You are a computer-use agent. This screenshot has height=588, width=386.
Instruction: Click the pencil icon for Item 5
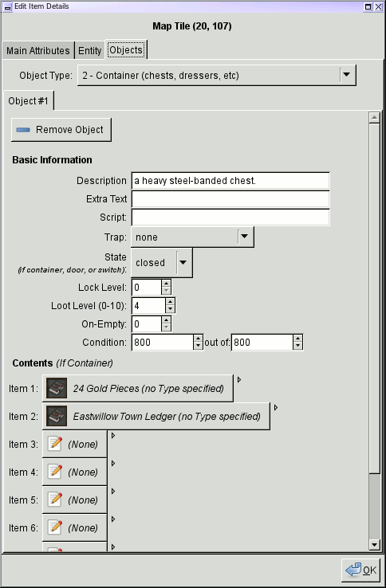55,499
